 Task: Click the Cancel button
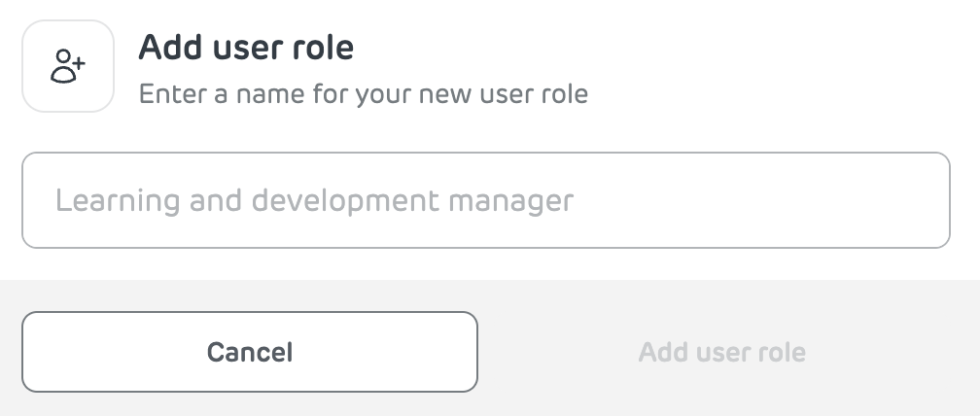pyautogui.click(x=250, y=352)
